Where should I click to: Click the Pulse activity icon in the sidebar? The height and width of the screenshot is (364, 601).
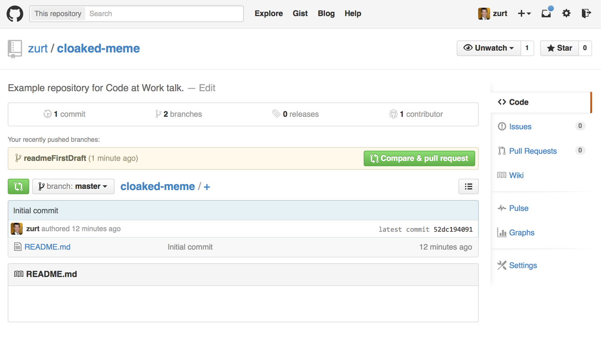pos(502,208)
